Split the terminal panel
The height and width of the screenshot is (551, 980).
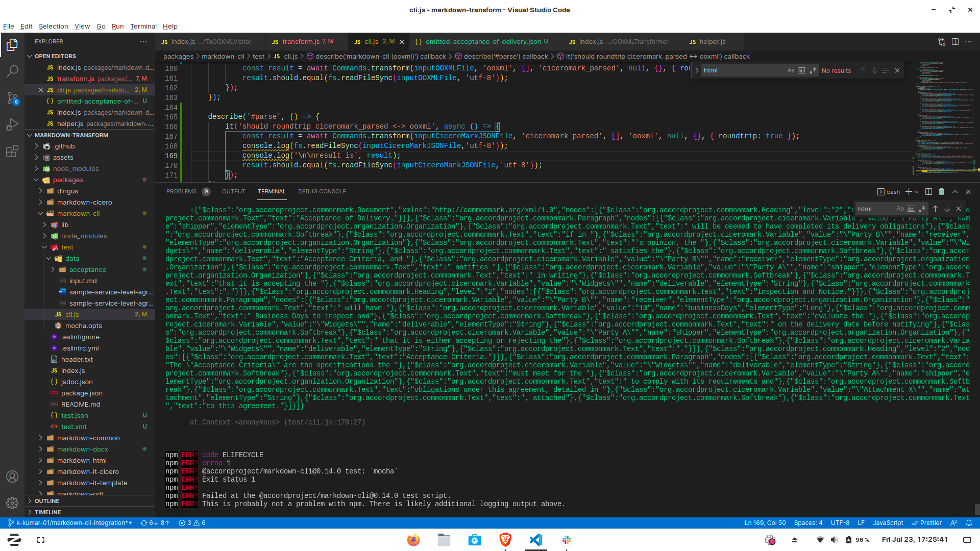pos(928,192)
